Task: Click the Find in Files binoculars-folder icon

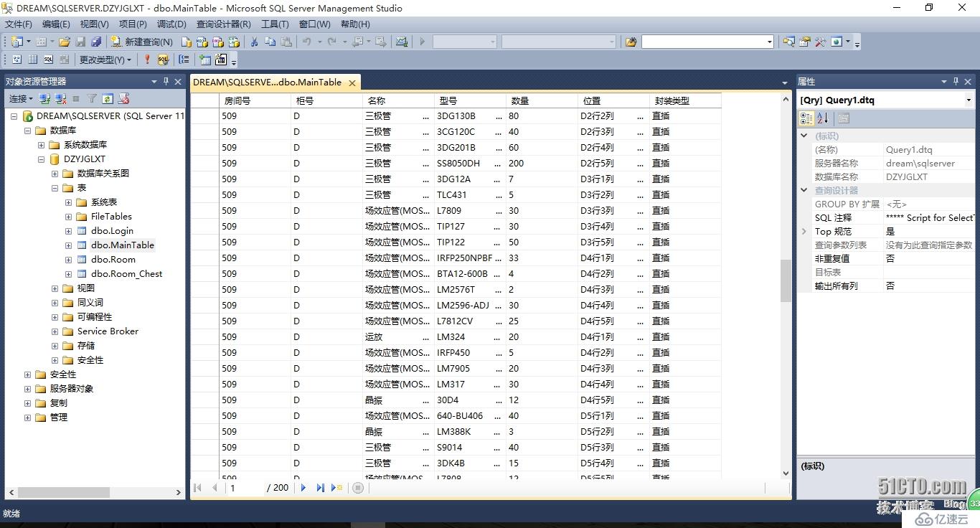Action: coord(631,42)
